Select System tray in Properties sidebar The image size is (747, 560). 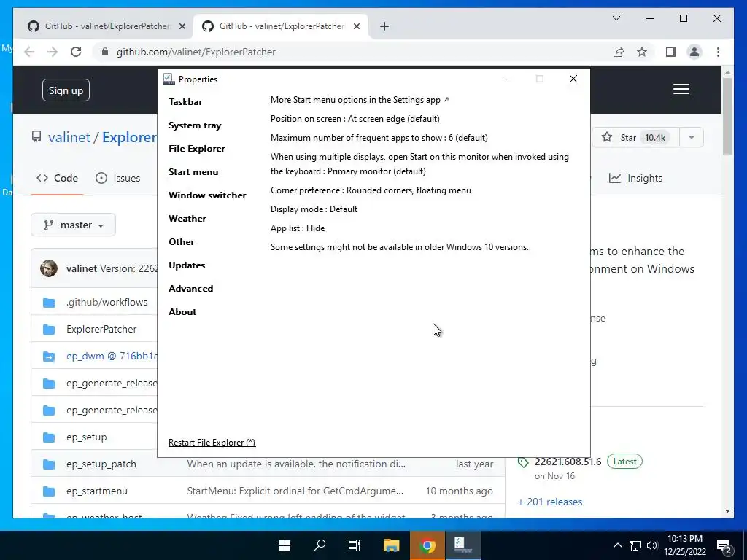(x=195, y=125)
